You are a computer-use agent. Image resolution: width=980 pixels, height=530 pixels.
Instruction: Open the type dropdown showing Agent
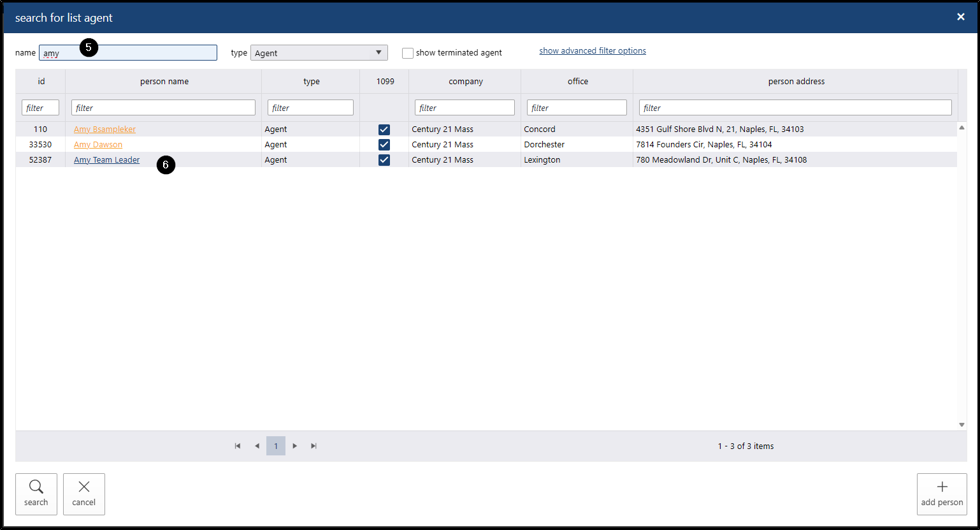(x=319, y=53)
